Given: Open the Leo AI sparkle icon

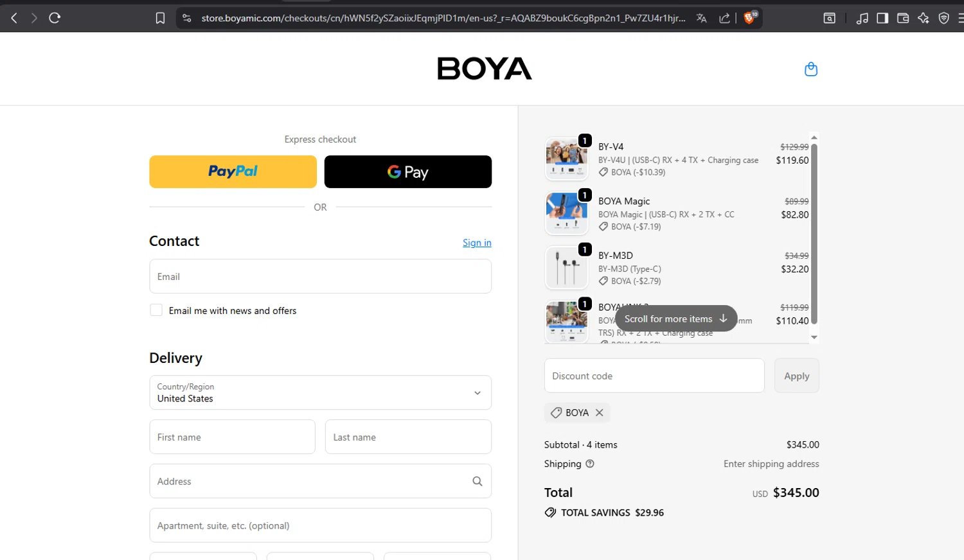Looking at the screenshot, I should click(x=924, y=18).
